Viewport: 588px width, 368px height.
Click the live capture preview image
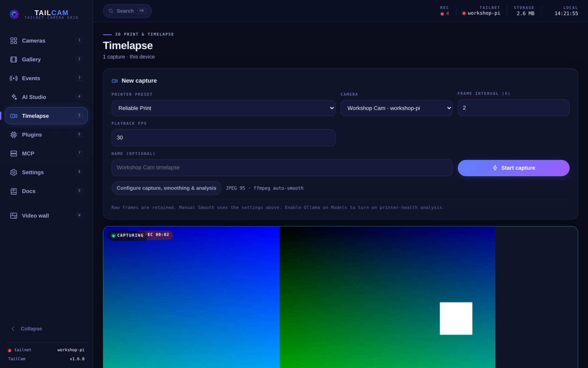click(340, 297)
